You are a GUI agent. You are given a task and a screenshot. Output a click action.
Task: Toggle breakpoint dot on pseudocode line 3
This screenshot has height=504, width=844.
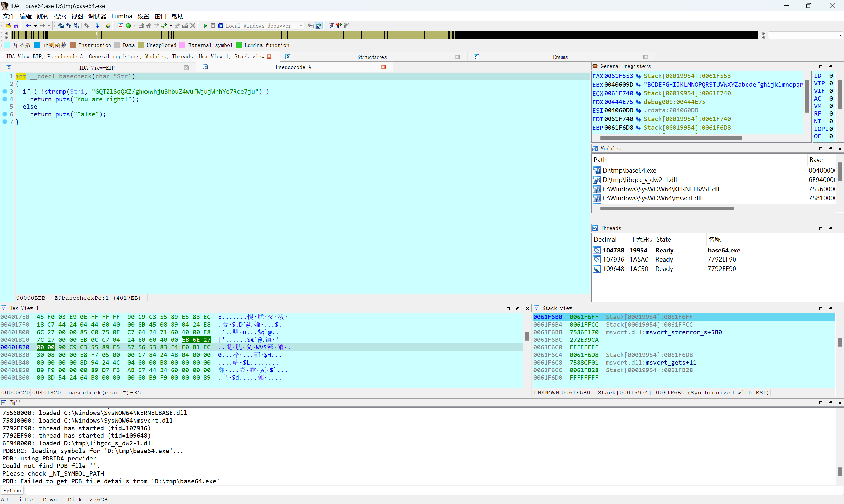click(5, 91)
